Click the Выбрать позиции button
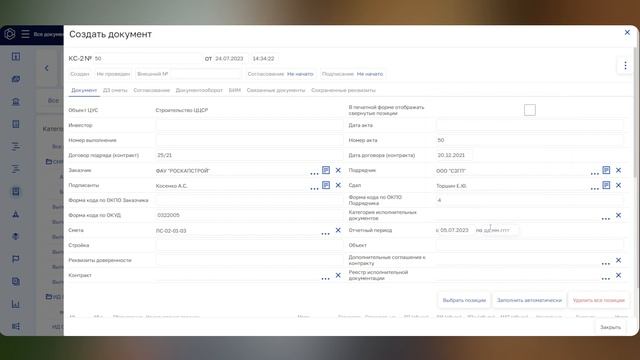The height and width of the screenshot is (360, 640). point(464,300)
